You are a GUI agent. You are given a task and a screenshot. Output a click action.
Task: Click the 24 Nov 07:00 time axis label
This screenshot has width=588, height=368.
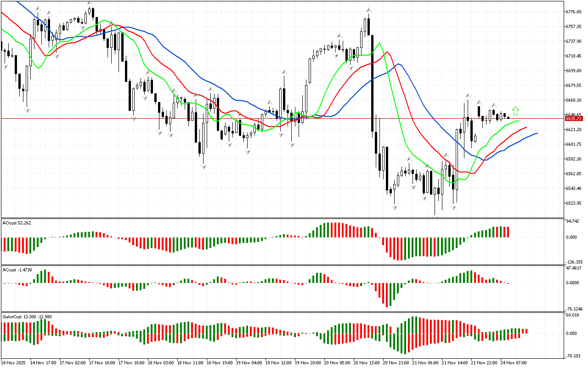click(x=514, y=363)
